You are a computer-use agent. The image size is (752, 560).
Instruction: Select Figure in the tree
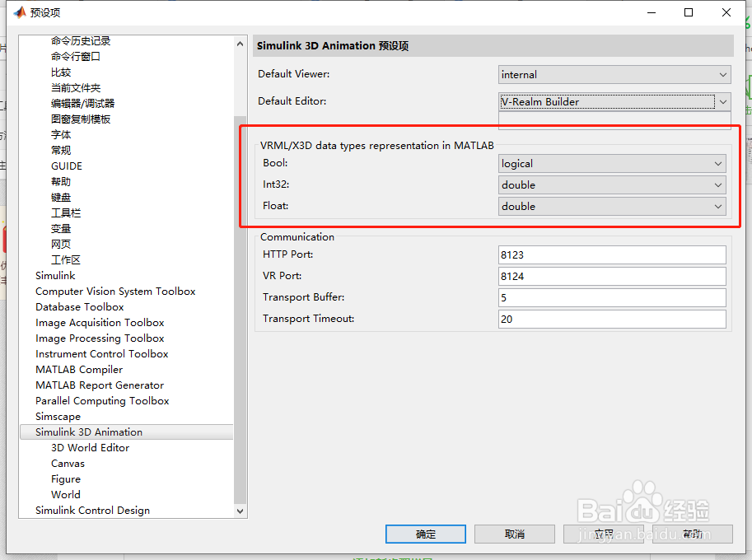click(66, 479)
